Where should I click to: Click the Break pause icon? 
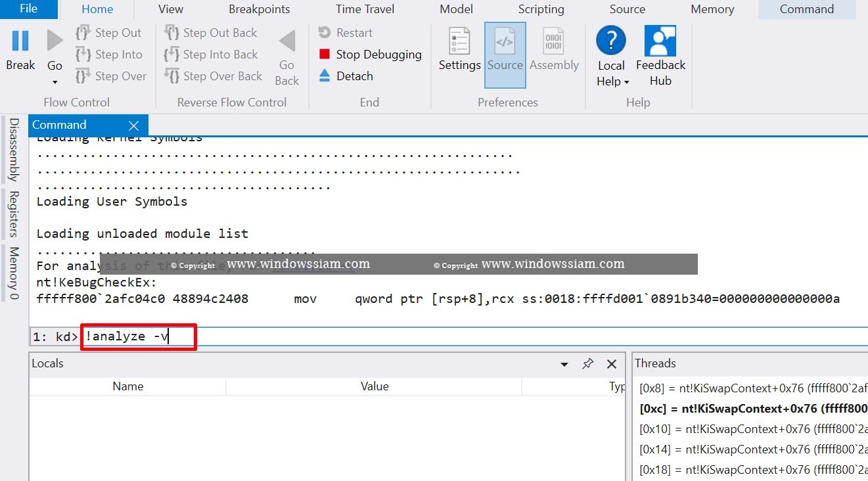[x=20, y=41]
